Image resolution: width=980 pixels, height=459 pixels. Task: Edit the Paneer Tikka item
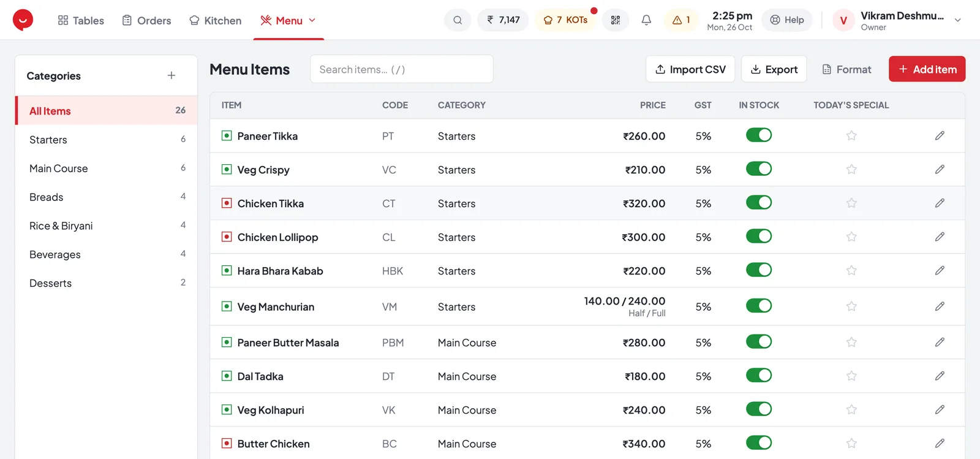pos(940,135)
